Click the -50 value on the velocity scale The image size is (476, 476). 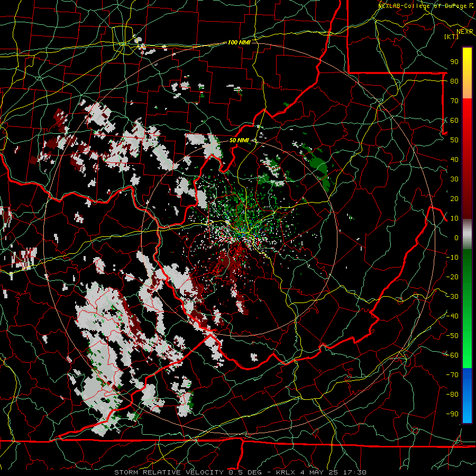coord(452,336)
